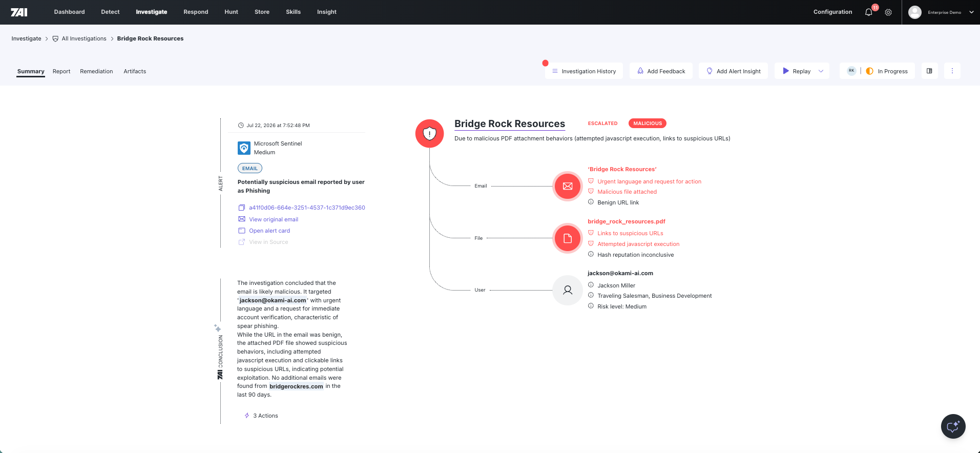Open the settings gear icon
The width and height of the screenshot is (980, 453).
tap(888, 12)
